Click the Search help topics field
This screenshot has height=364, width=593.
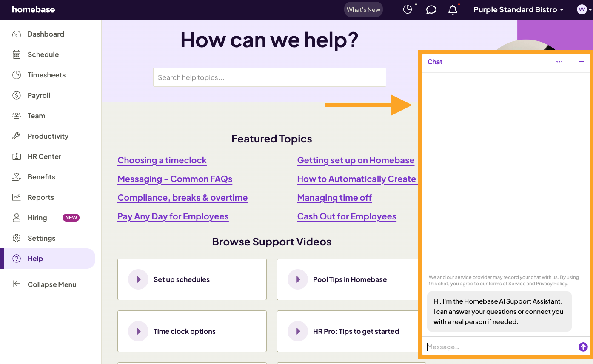click(269, 77)
